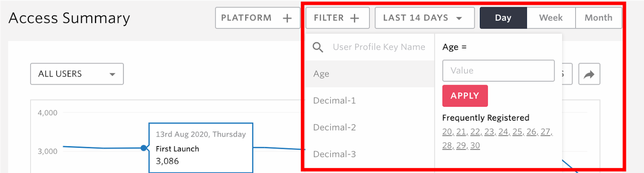Image resolution: width=644 pixels, height=173 pixels.
Task: Select Age in the key list
Action: (x=369, y=74)
